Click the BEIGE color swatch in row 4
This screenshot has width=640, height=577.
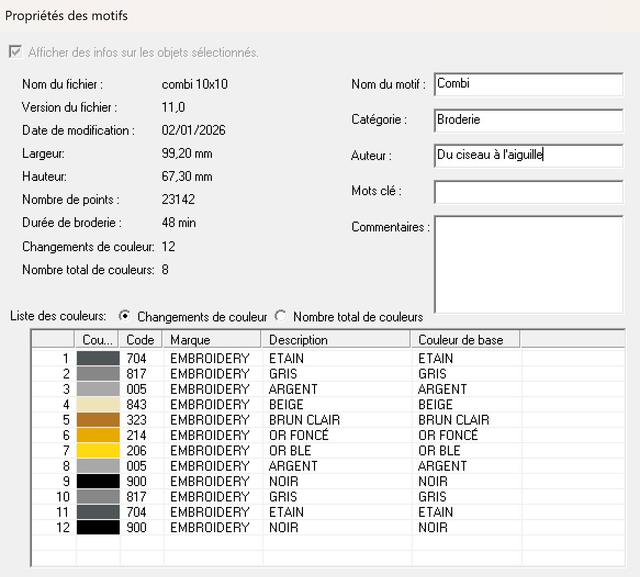click(98, 404)
